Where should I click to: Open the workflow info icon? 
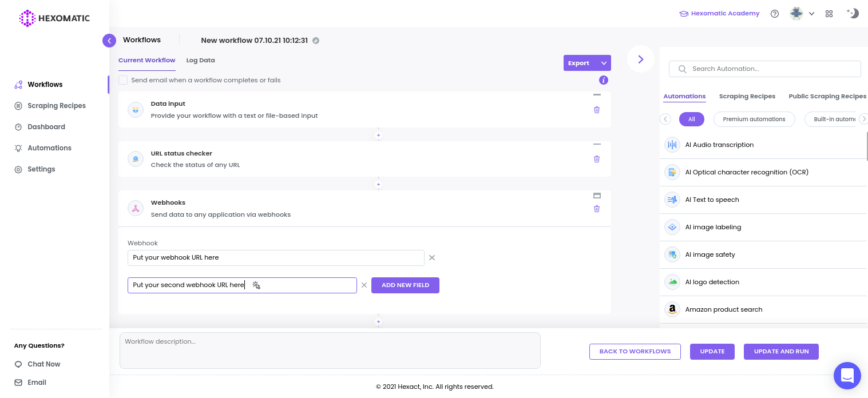pyautogui.click(x=604, y=80)
